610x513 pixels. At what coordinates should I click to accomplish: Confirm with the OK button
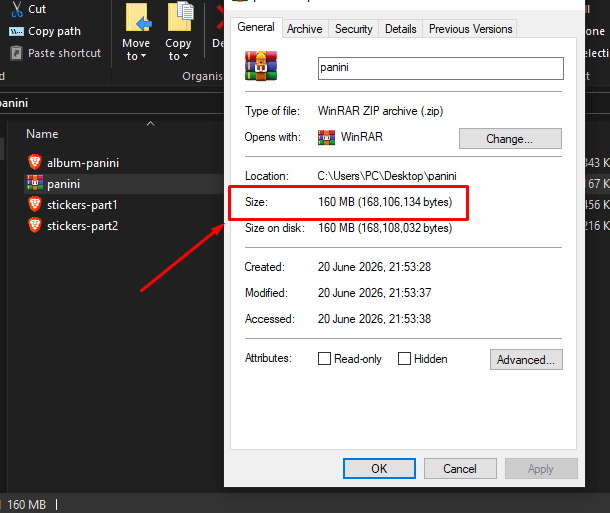click(379, 469)
